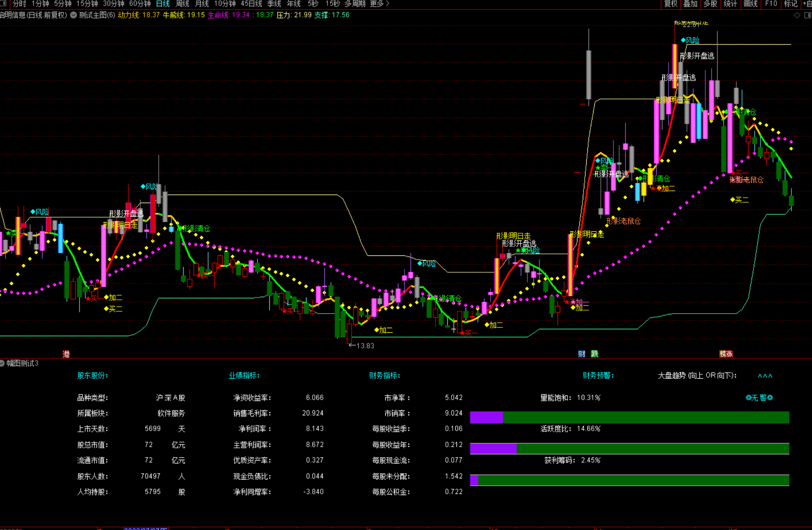Select the 日线 period tab
The image size is (812, 530).
pyautogui.click(x=163, y=4)
